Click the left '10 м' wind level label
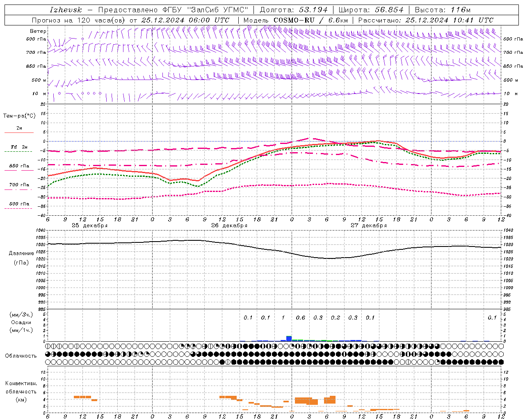Image resolution: width=525 pixels, height=420 pixels. click(39, 94)
